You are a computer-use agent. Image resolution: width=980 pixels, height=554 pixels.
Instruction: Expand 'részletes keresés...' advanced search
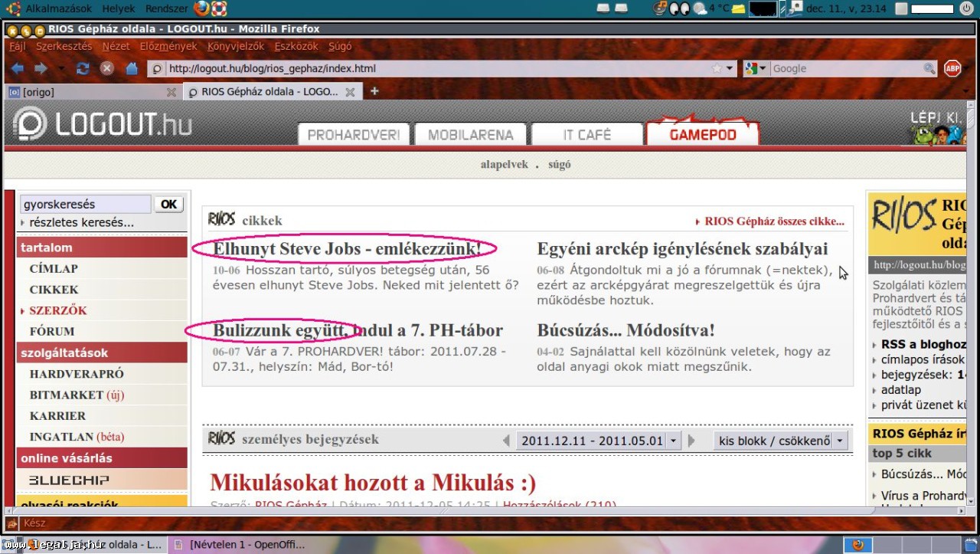(81, 223)
